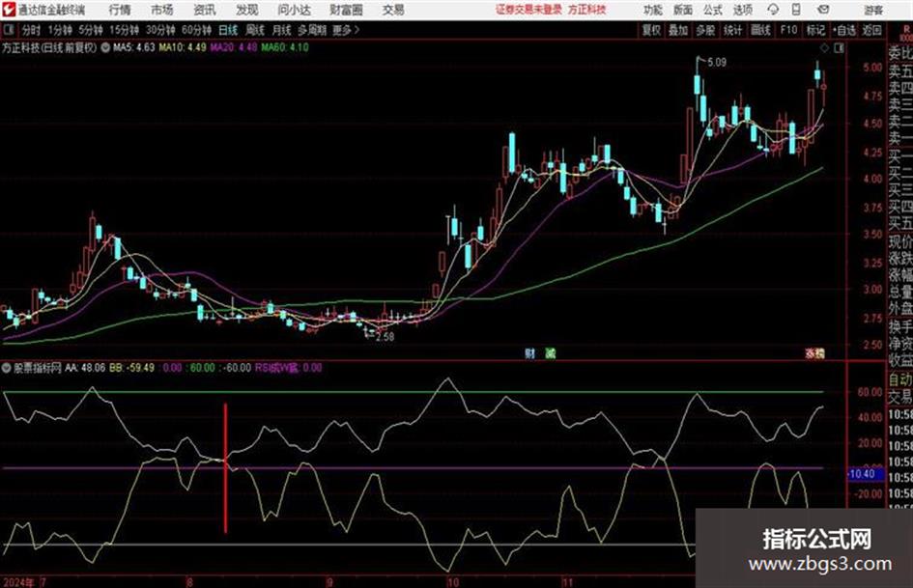This screenshot has height=588, width=913.
Task: Click the 财 marker below the chart
Action: point(529,353)
